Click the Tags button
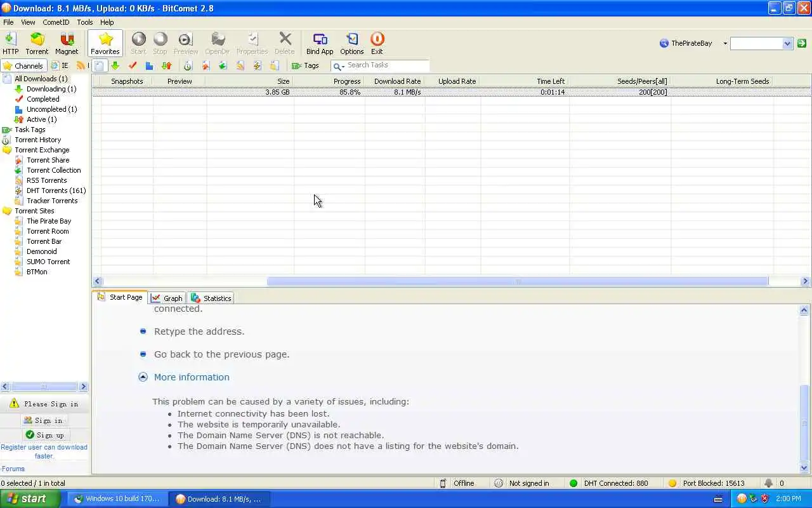This screenshot has width=812, height=508. (305, 65)
